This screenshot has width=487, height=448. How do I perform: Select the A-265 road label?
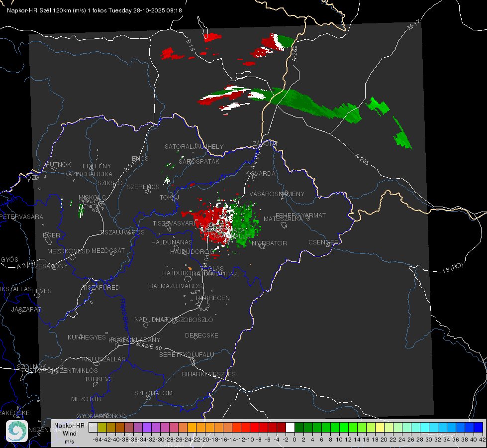(362, 159)
